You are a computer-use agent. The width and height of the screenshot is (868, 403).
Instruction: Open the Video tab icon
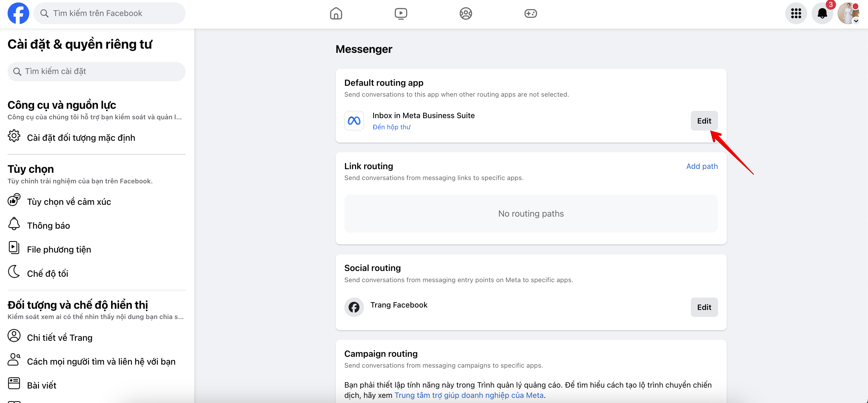pyautogui.click(x=400, y=14)
